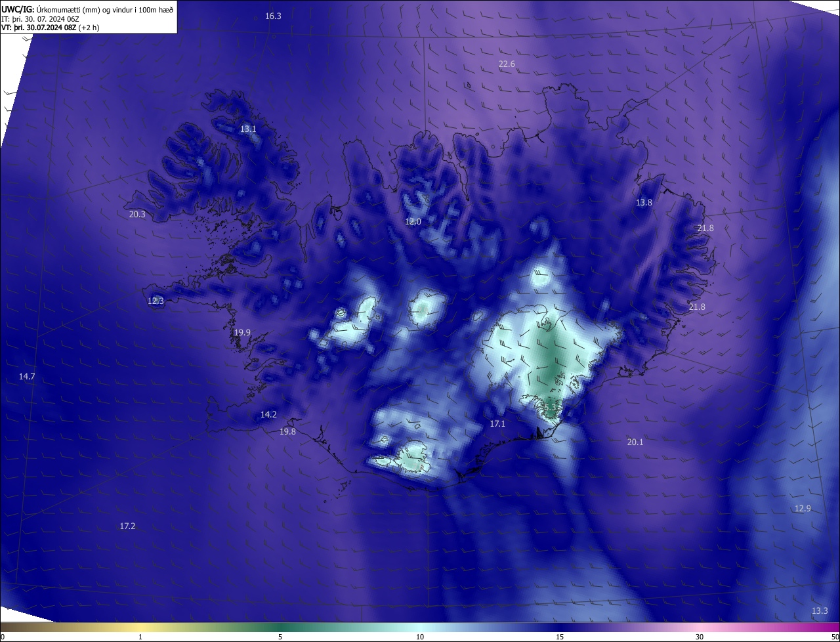Image resolution: width=840 pixels, height=642 pixels.
Task: Click the 17.2 value label
Action: click(x=127, y=526)
